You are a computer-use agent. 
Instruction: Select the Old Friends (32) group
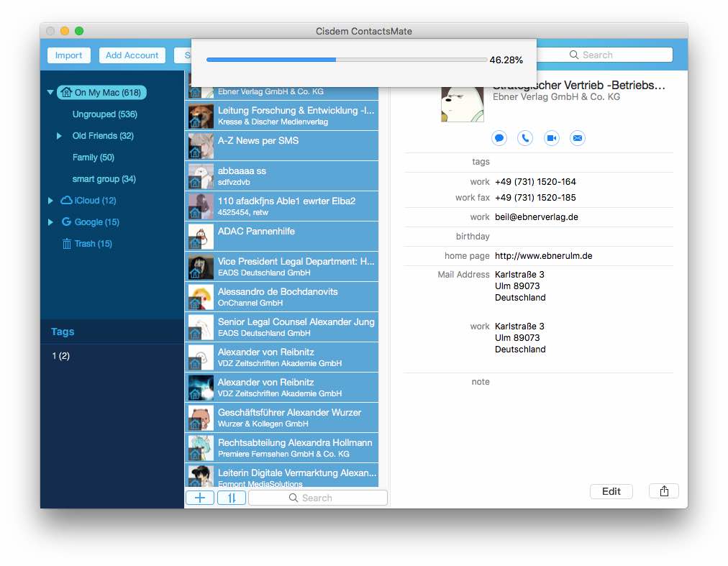click(x=103, y=136)
